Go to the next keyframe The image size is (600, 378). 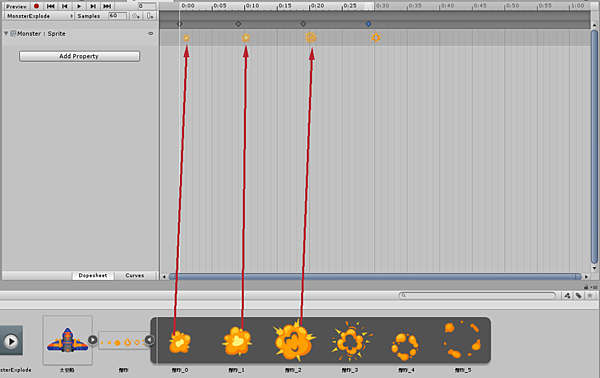93,6
